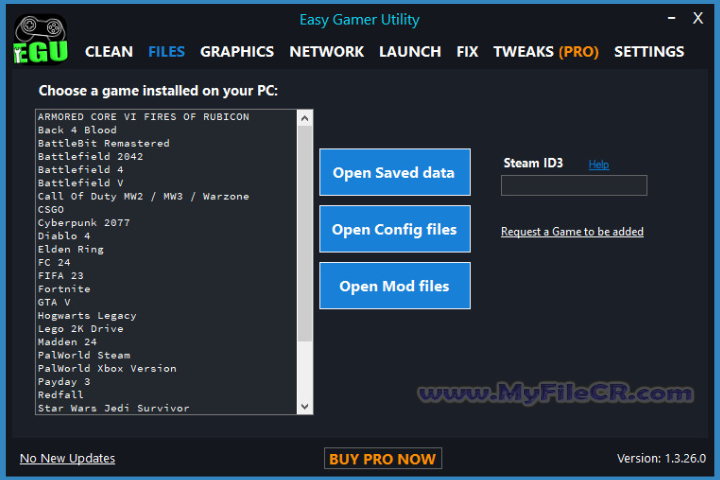Viewport: 720px width, 480px height.
Task: Minimize the Easy Gamer Utility window
Action: [x=671, y=18]
